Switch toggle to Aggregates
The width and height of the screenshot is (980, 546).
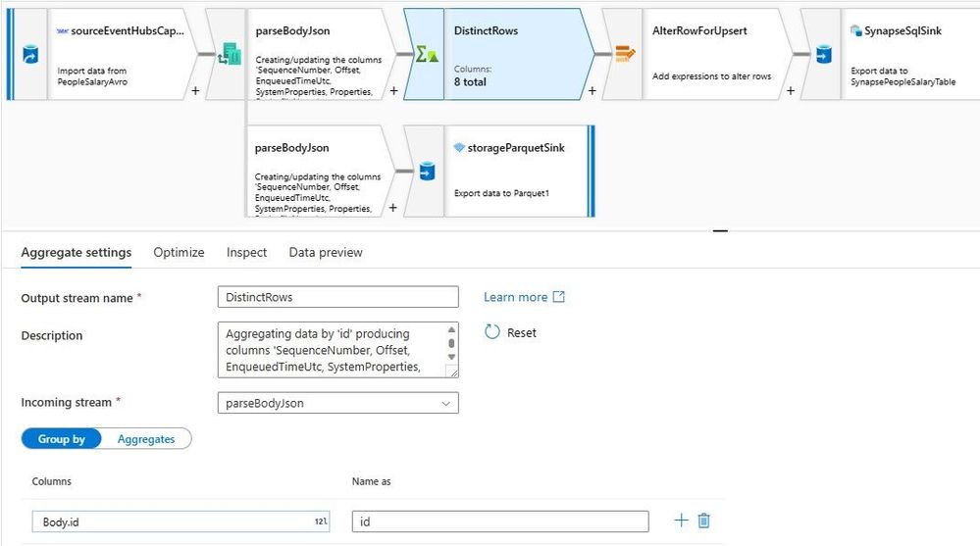tap(146, 438)
